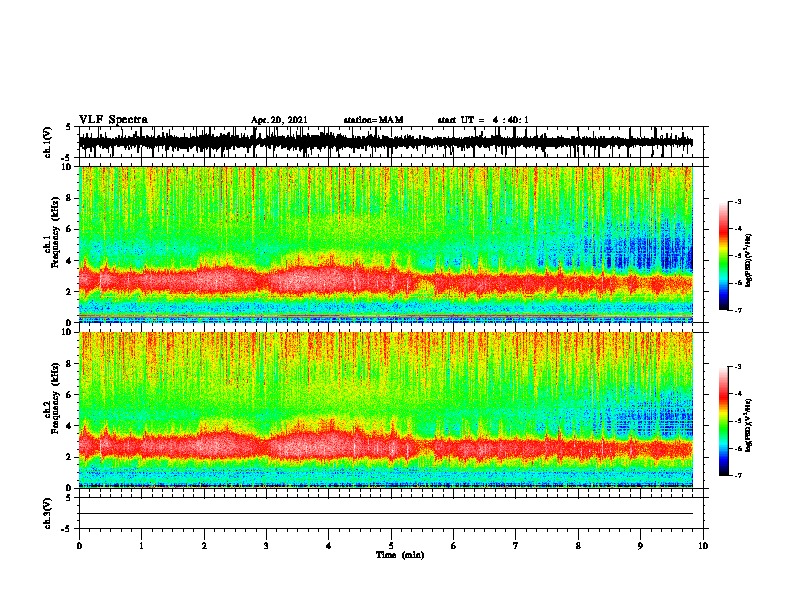
Task: Click the "10" label on the time axis
Action: (703, 546)
